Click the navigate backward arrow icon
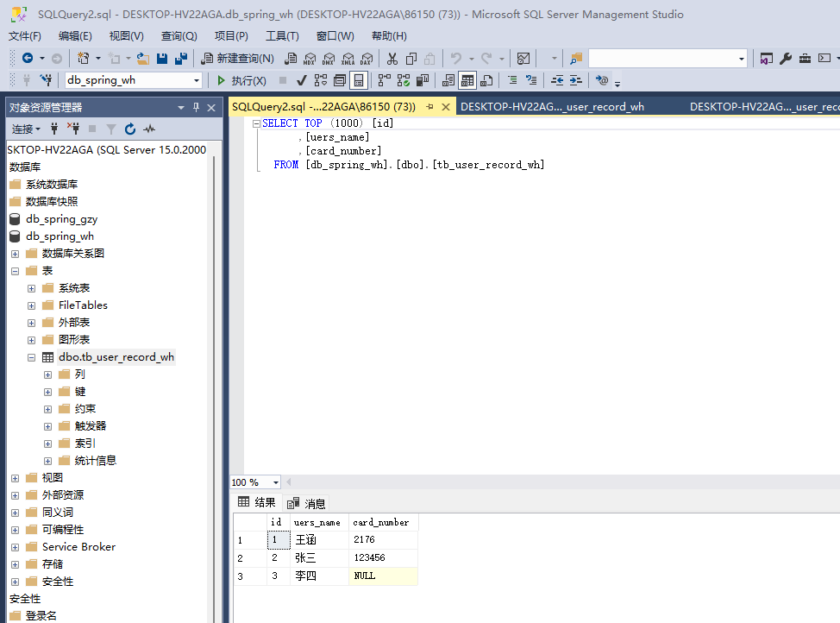Image resolution: width=840 pixels, height=623 pixels. (x=28, y=58)
